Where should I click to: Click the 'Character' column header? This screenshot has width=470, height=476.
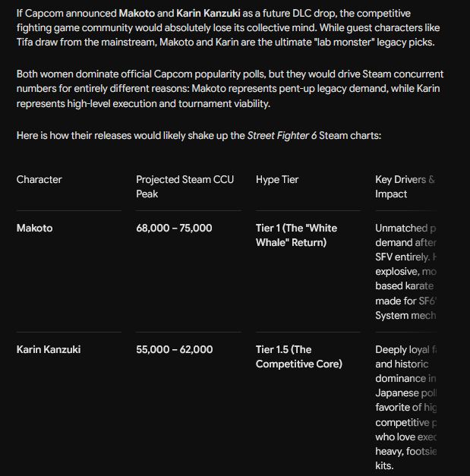(x=39, y=179)
